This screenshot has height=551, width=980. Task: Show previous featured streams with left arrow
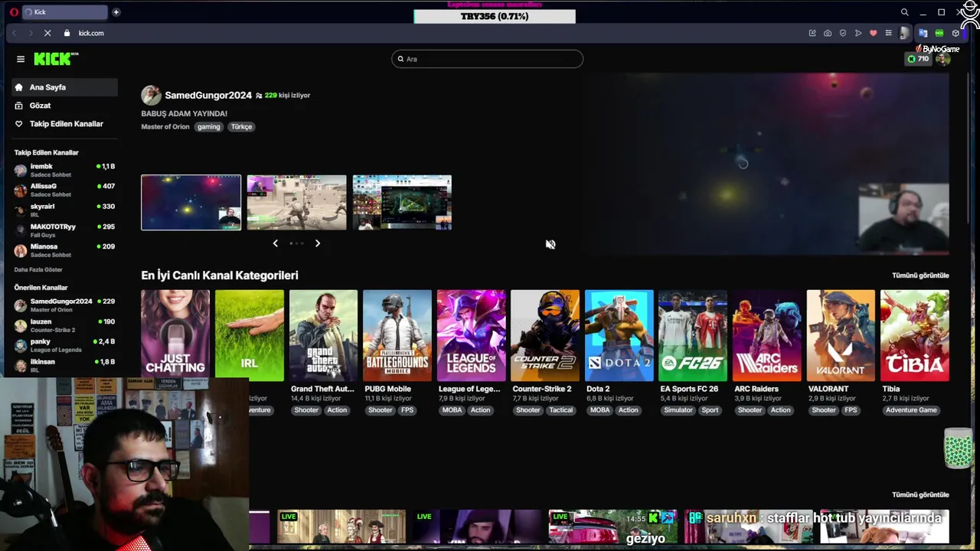coord(276,243)
